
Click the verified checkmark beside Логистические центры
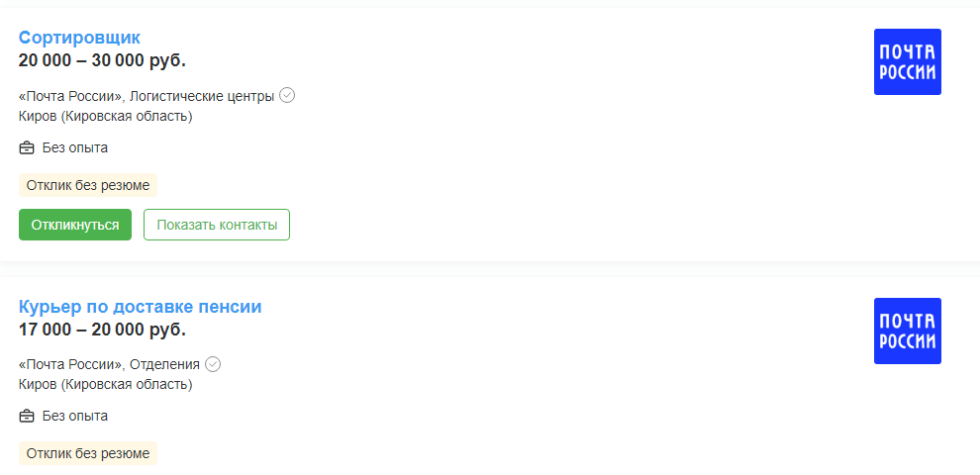click(287, 96)
